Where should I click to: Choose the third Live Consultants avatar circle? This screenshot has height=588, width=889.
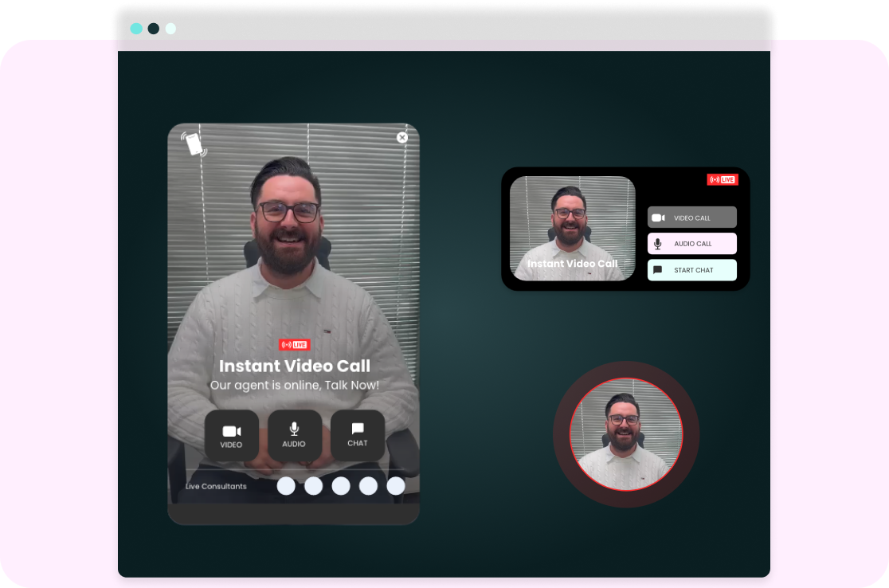point(341,486)
